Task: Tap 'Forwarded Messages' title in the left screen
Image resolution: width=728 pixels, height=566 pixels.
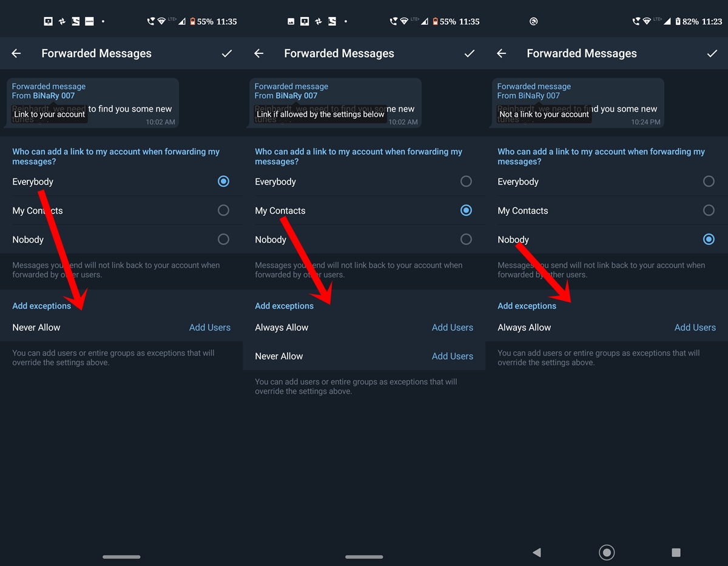Action: 96,53
